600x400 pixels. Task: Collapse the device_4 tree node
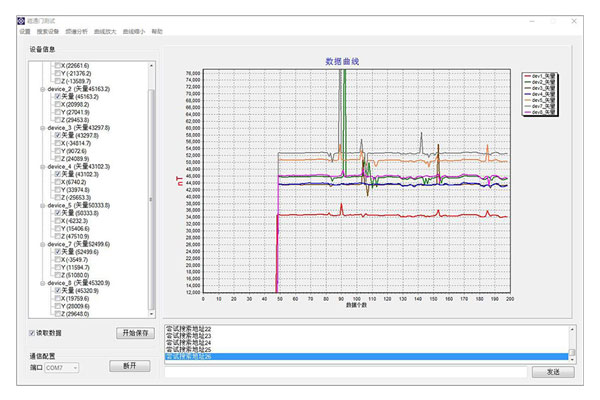point(42,167)
